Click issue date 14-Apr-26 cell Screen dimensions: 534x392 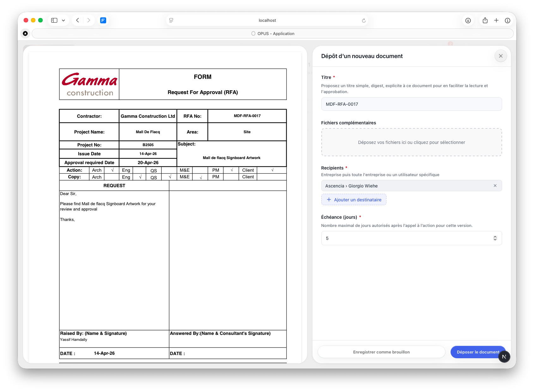148,154
